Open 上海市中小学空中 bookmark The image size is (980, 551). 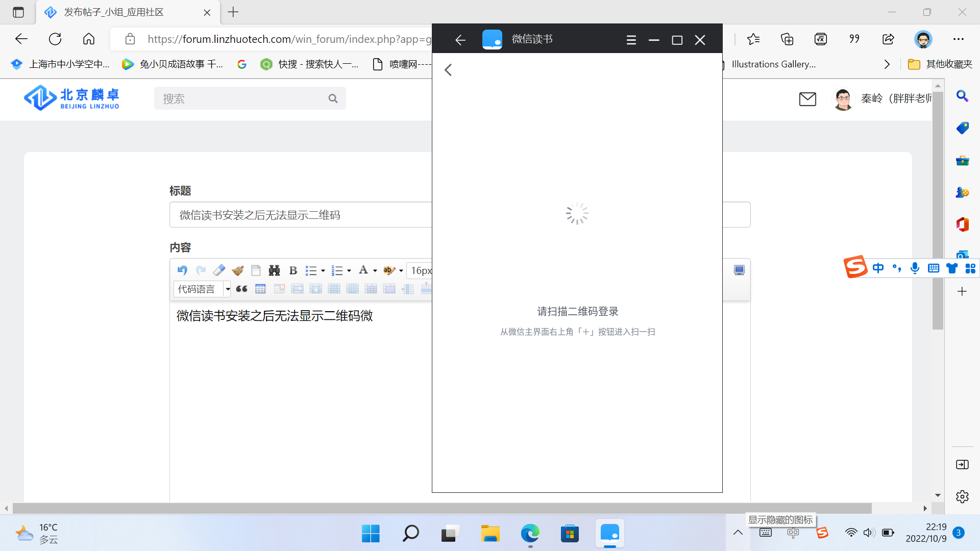[x=60, y=64]
